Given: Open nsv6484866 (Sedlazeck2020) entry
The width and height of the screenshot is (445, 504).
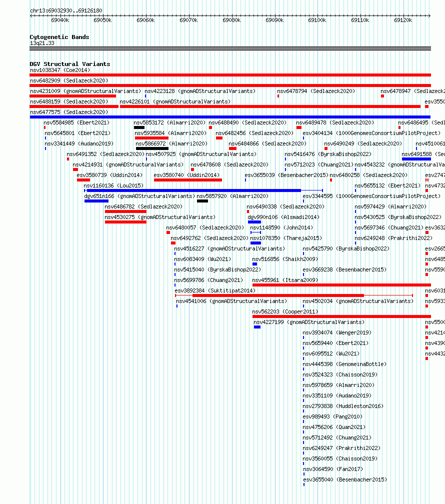Looking at the screenshot, I should (267, 143).
